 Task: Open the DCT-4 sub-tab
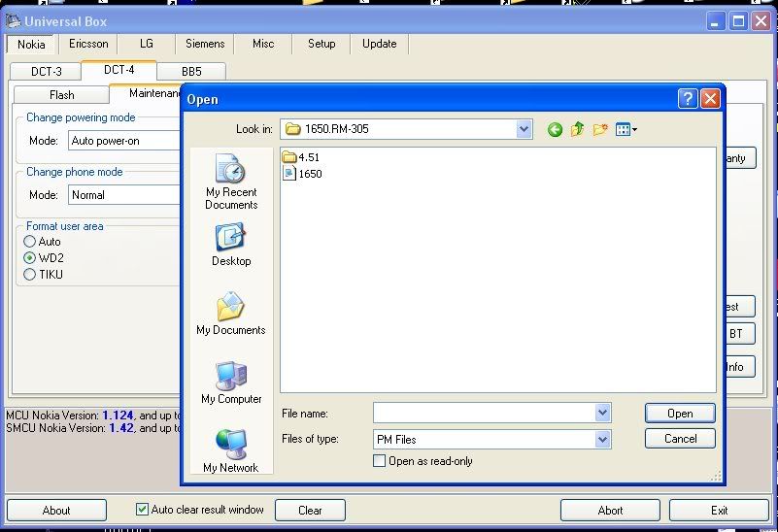coord(119,70)
